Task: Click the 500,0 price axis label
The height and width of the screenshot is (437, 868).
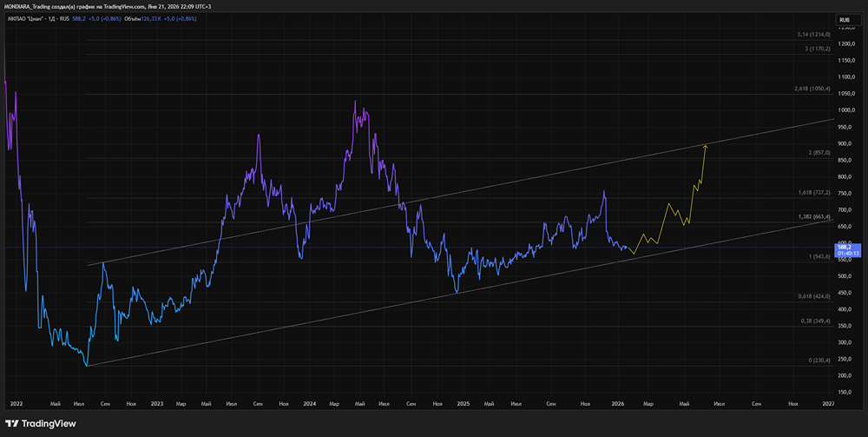Action: [845, 275]
